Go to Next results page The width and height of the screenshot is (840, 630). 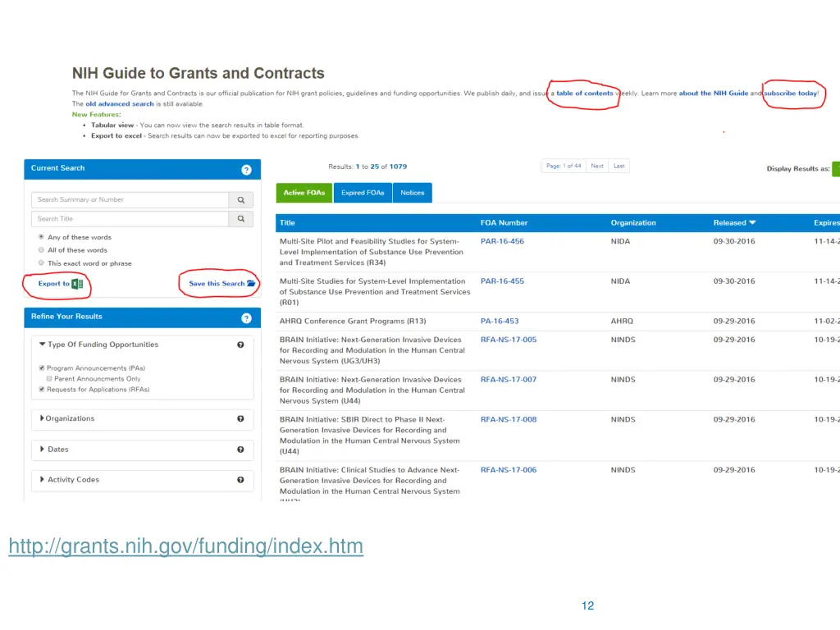pos(597,166)
